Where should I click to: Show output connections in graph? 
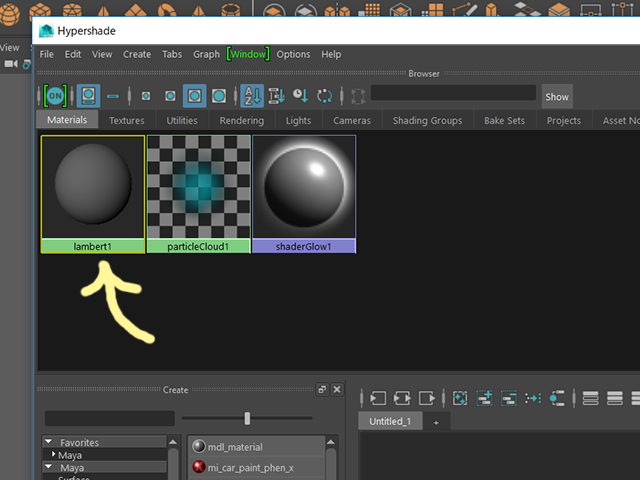click(427, 398)
